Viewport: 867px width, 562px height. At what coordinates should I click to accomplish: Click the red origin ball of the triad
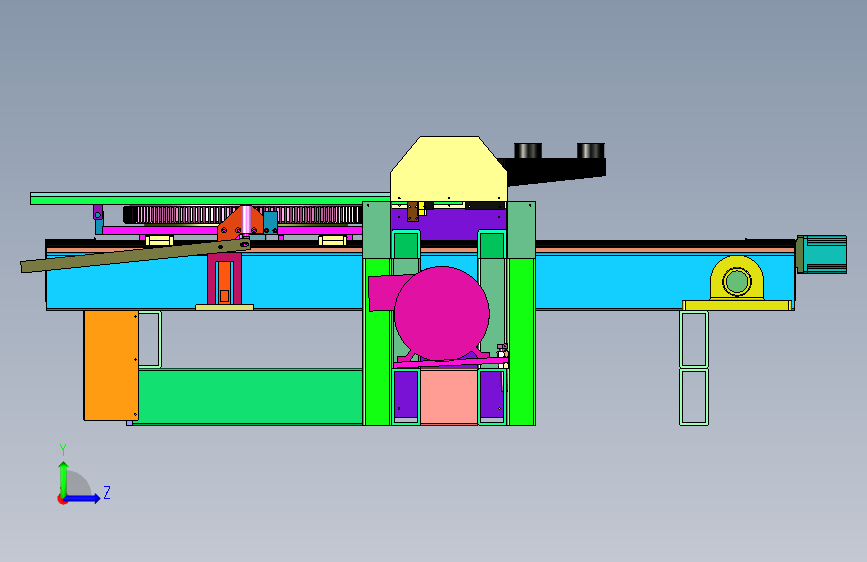62,499
